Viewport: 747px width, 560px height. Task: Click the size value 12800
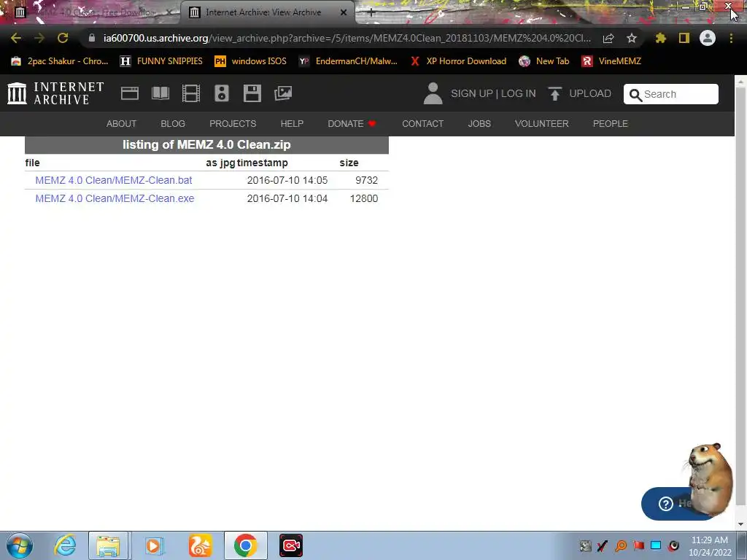point(364,198)
